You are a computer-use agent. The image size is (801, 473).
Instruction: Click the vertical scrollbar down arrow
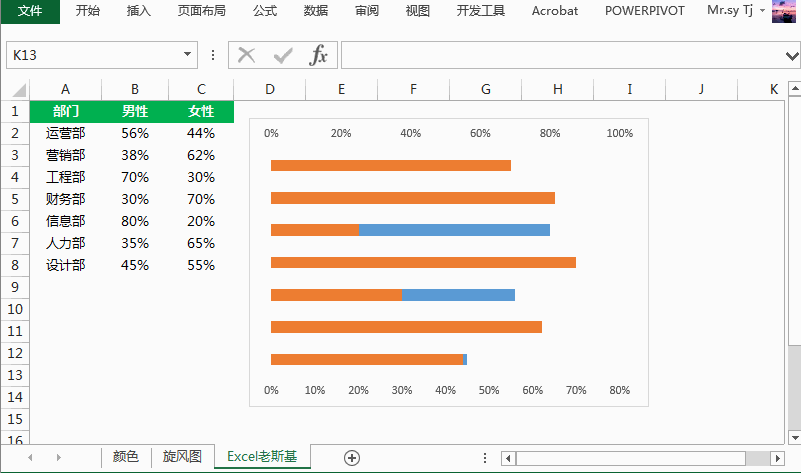click(x=794, y=438)
